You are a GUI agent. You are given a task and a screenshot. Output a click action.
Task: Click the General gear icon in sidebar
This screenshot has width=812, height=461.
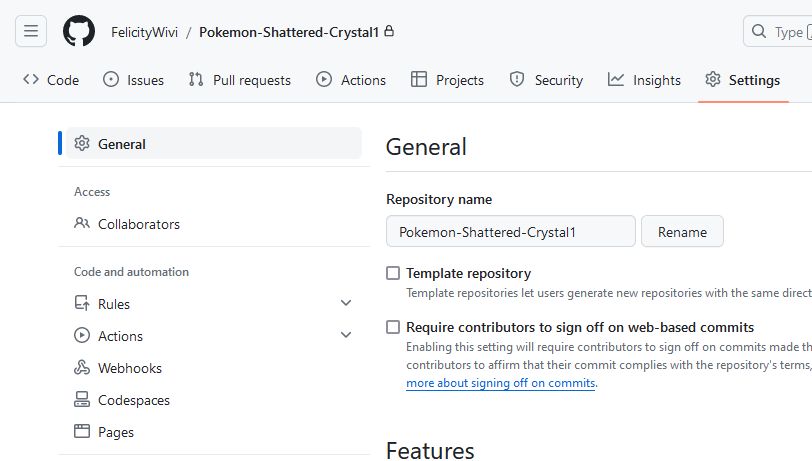(82, 144)
